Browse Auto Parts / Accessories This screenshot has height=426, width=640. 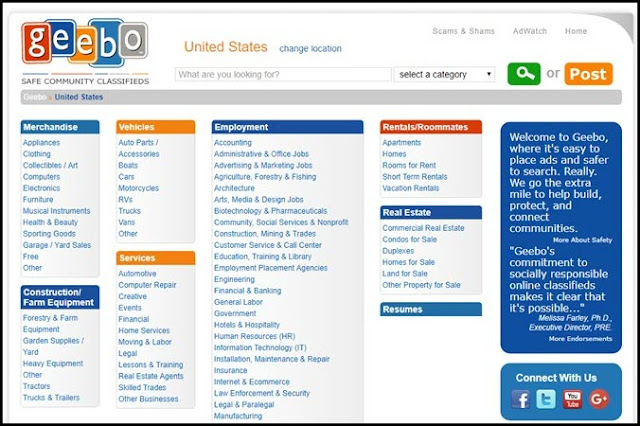[139, 148]
